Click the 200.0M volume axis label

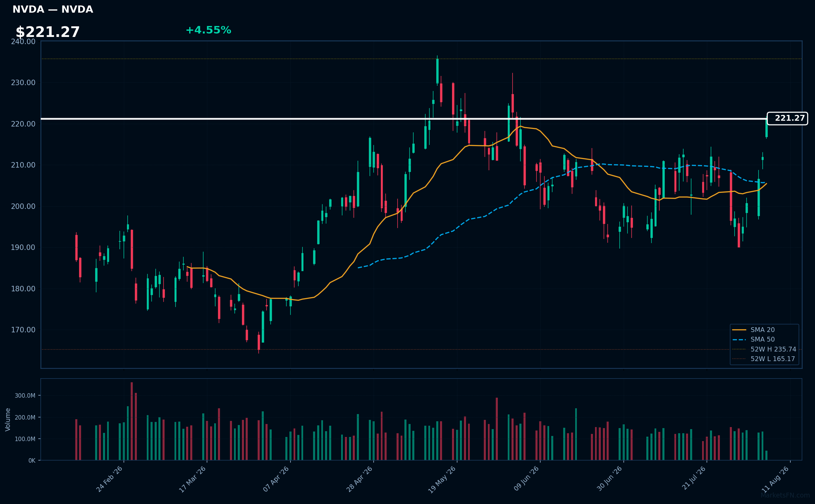tap(25, 417)
